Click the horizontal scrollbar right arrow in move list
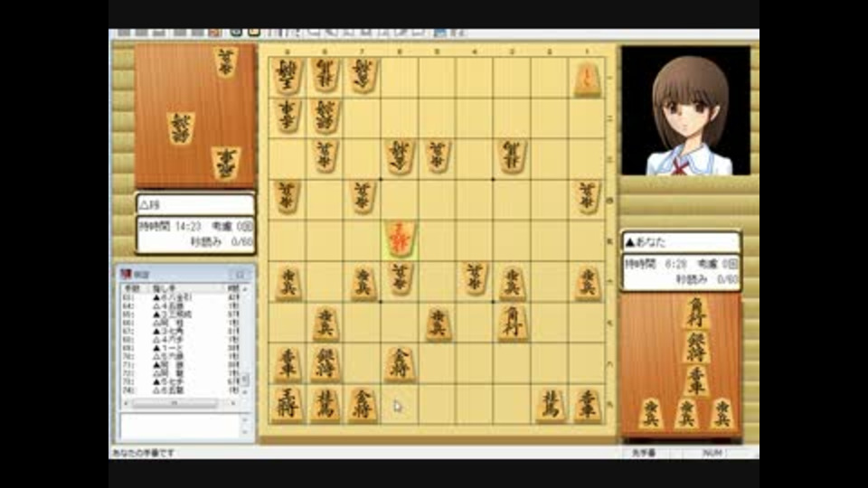This screenshot has width=868, height=488. coord(233,403)
